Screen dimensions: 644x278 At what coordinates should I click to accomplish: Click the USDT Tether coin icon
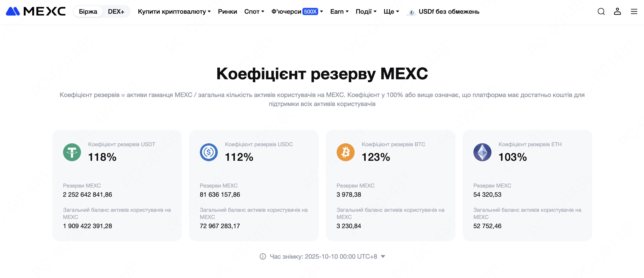tap(72, 152)
